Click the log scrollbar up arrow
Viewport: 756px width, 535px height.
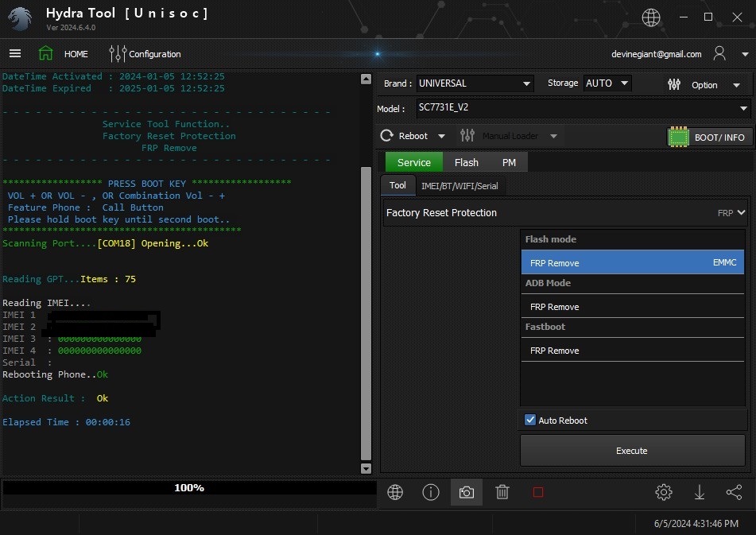(366, 79)
